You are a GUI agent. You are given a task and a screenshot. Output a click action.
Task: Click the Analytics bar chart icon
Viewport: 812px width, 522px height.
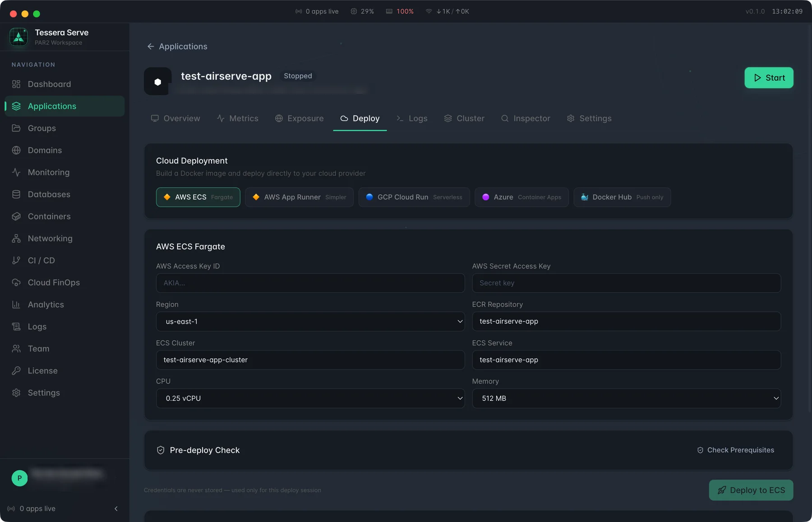click(x=16, y=305)
